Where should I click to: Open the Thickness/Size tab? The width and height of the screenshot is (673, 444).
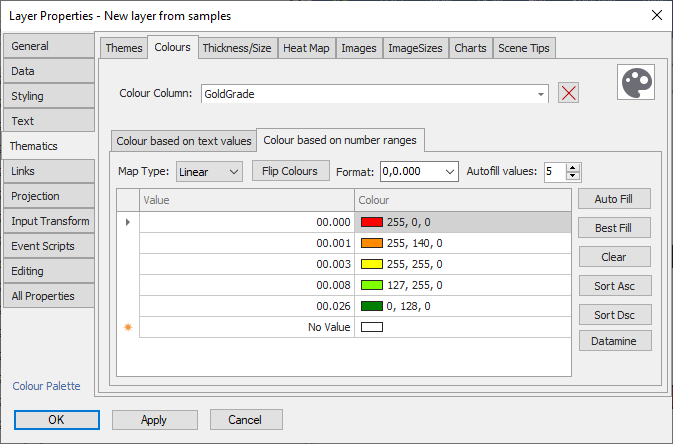coord(237,48)
